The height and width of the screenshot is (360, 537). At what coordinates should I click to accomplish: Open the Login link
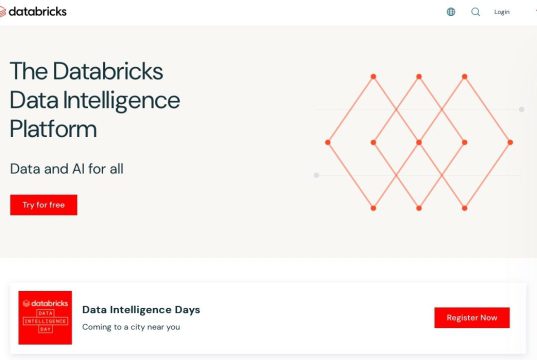[502, 12]
